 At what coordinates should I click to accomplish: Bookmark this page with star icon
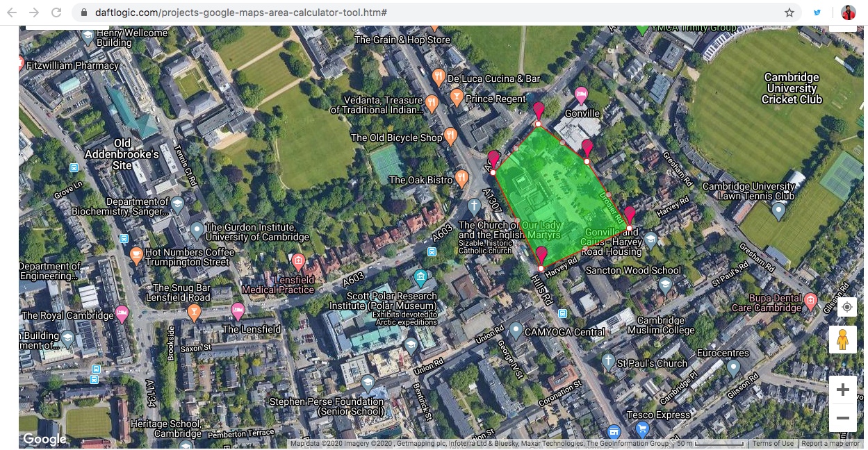[x=789, y=12]
